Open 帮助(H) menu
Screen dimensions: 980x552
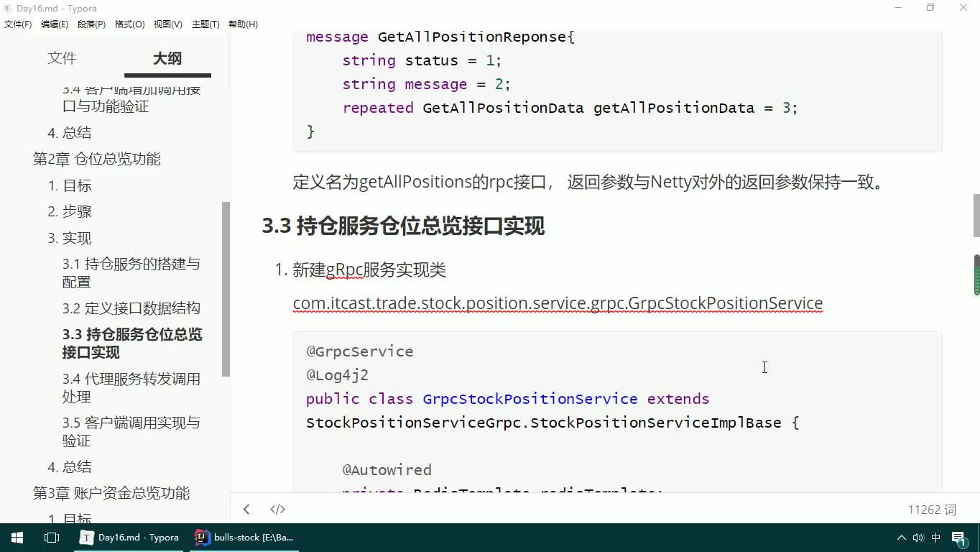coord(243,24)
